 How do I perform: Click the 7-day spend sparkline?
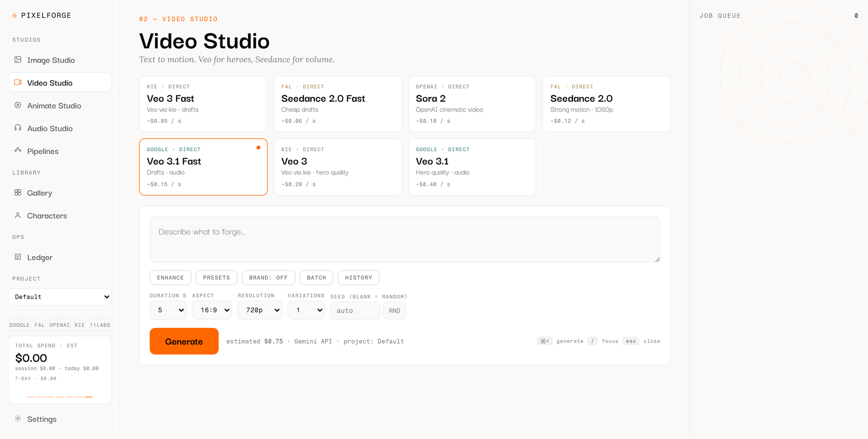tap(60, 397)
